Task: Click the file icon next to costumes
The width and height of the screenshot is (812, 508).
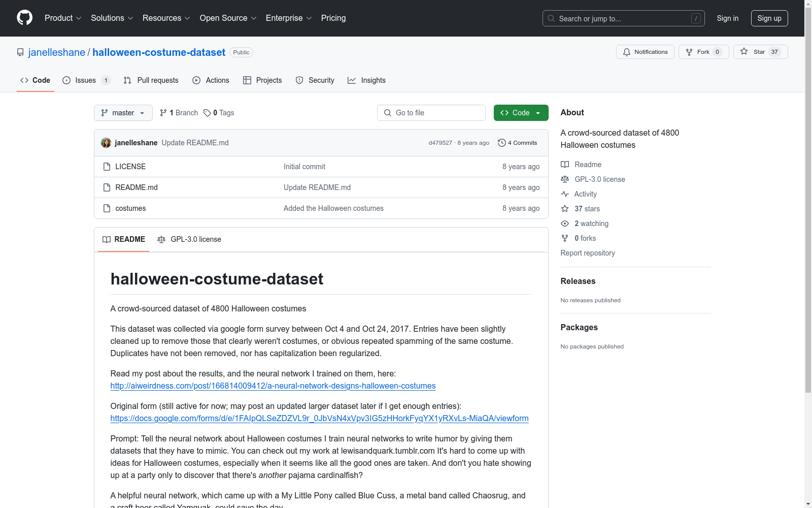Action: pos(107,208)
